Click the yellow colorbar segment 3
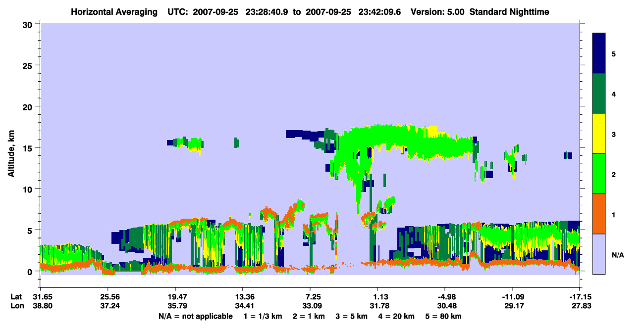Image resolution: width=644 pixels, height=330 pixels. point(599,134)
